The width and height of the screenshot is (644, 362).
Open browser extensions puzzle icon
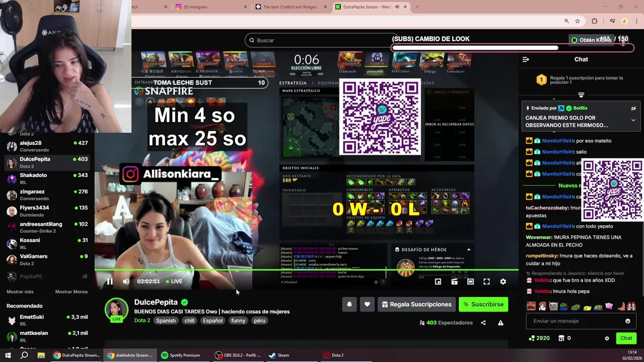pos(595,21)
